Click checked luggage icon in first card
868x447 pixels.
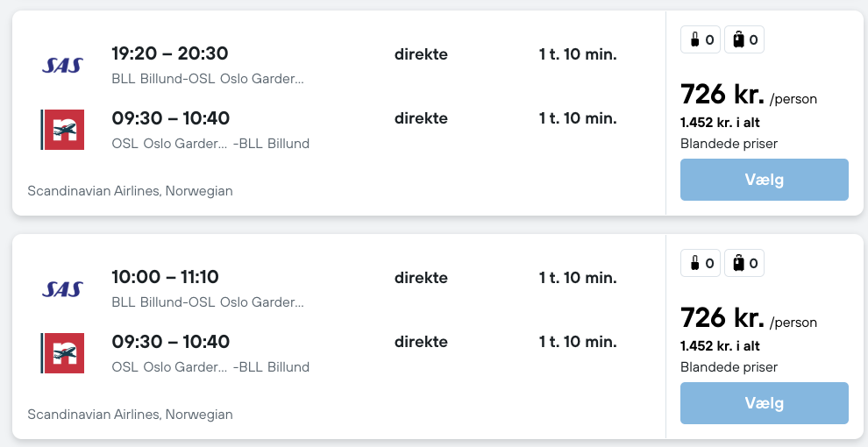[x=738, y=39]
